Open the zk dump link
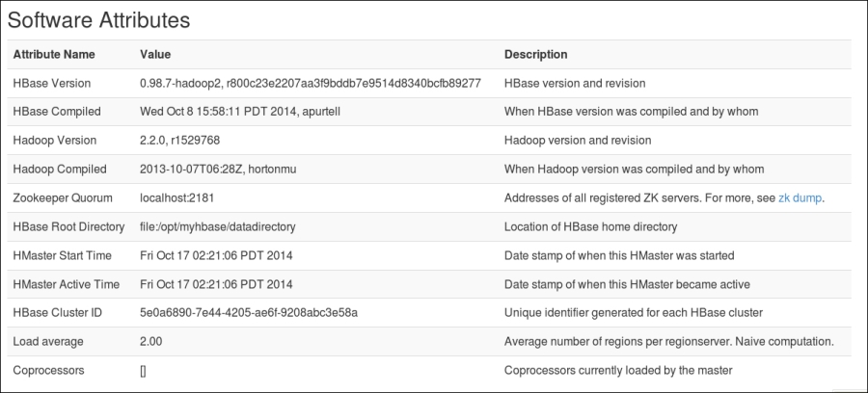Viewport: 868px width, 393px height. click(x=800, y=197)
